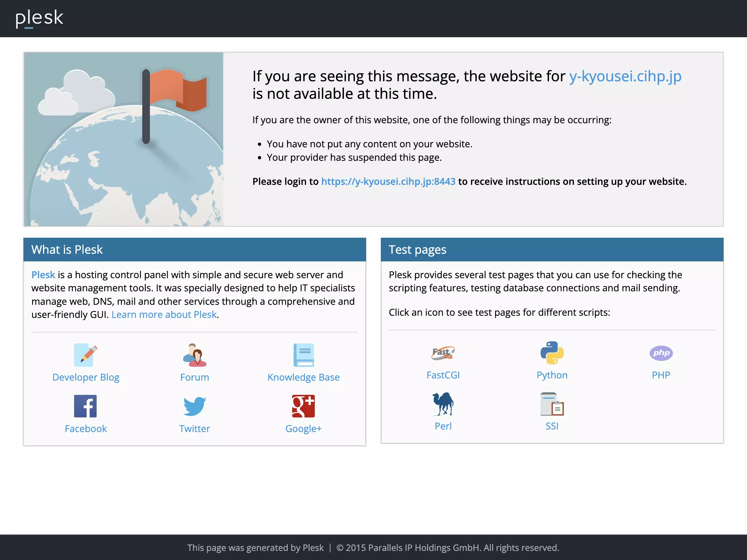The width and height of the screenshot is (747, 560).
Task: Click the Test pages panel header
Action: [552, 250]
